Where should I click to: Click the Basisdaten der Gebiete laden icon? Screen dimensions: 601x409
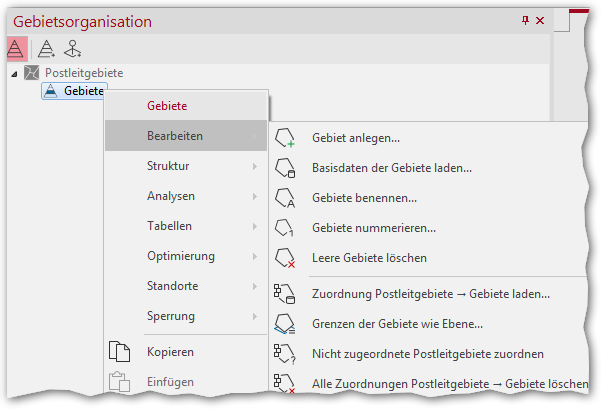click(x=285, y=168)
